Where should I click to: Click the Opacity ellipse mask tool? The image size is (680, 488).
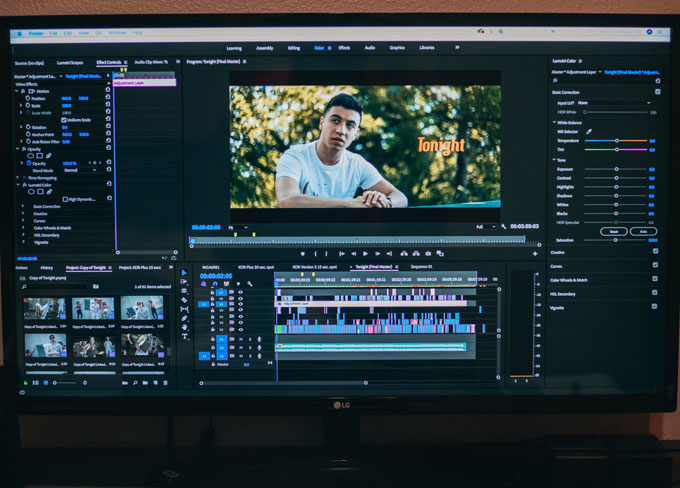tap(30, 156)
